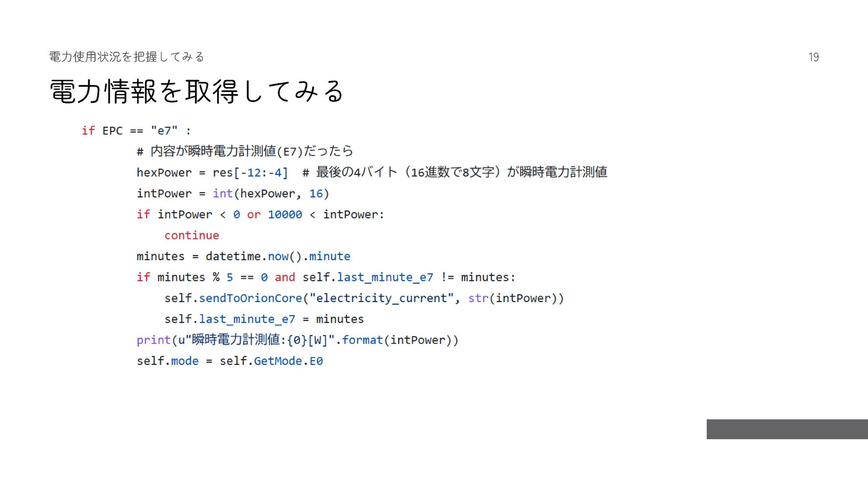
Task: Click the section subtitle 電力使用状況を把握してみる
Action: [127, 56]
